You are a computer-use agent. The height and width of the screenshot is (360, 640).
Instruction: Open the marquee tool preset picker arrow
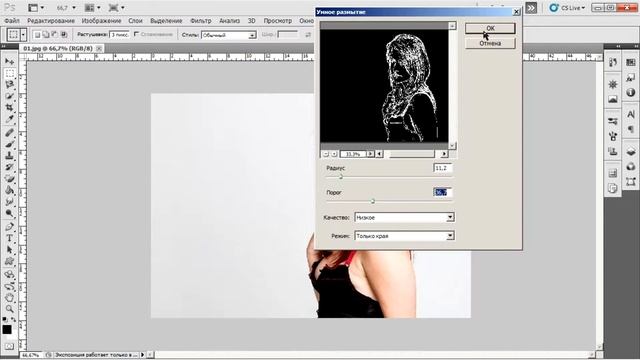[23, 35]
